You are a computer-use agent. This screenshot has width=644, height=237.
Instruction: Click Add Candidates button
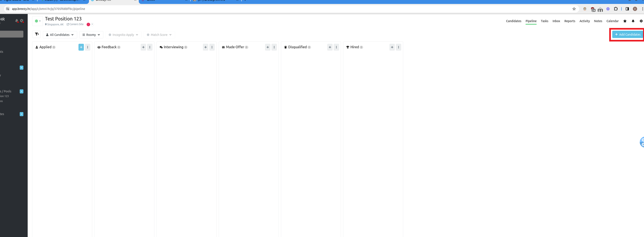[x=628, y=34]
